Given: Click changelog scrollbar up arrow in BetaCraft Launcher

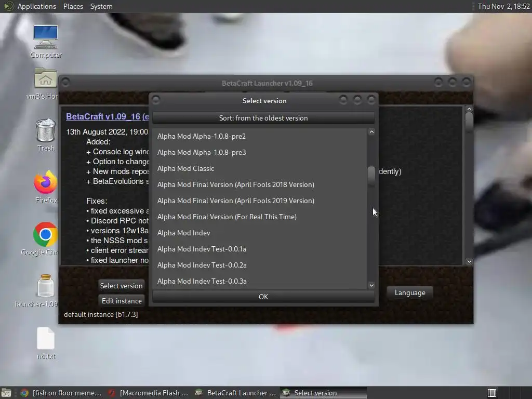Looking at the screenshot, I should point(469,109).
